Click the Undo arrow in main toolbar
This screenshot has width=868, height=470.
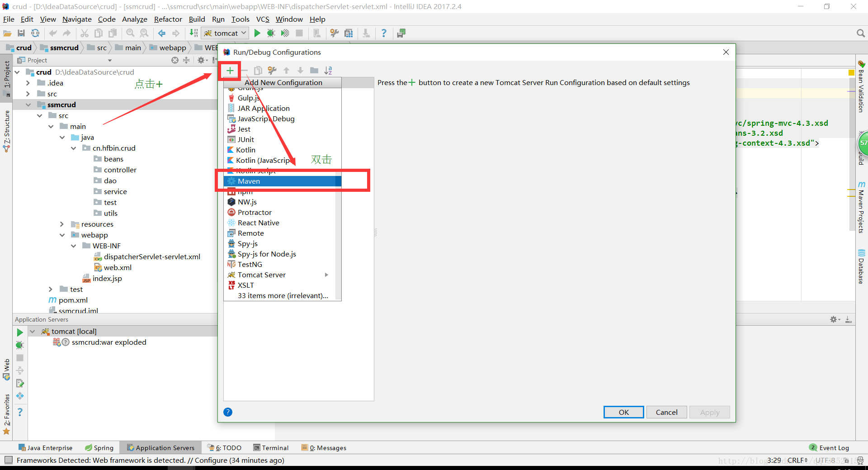pos(53,33)
